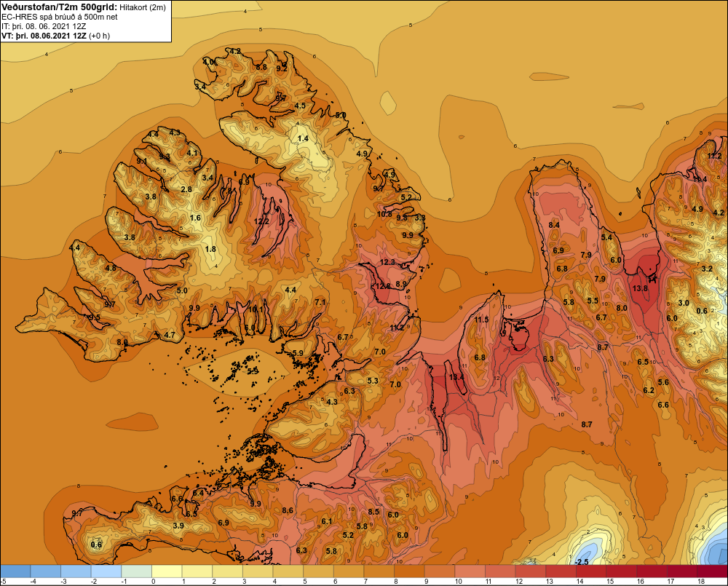This screenshot has height=586, width=728.
Task: Click the 3.9 temperature reading
Action: (x=178, y=526)
